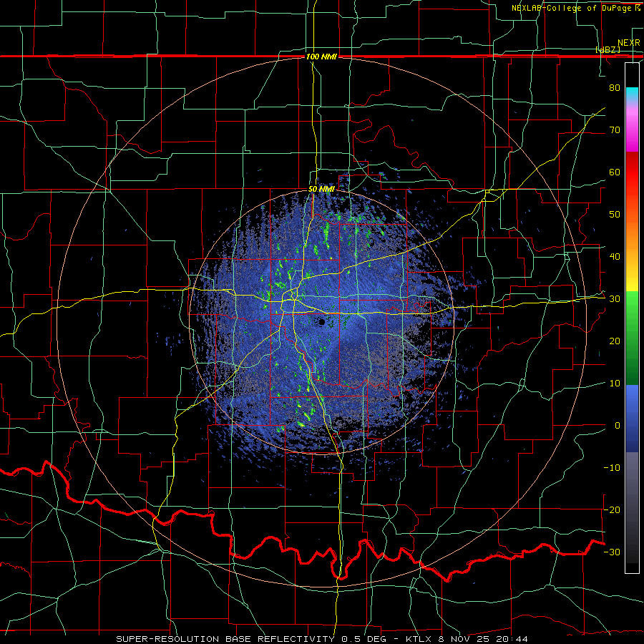Click the [dBZ] units label
Viewport: 644px width, 644px height.
pos(608,49)
